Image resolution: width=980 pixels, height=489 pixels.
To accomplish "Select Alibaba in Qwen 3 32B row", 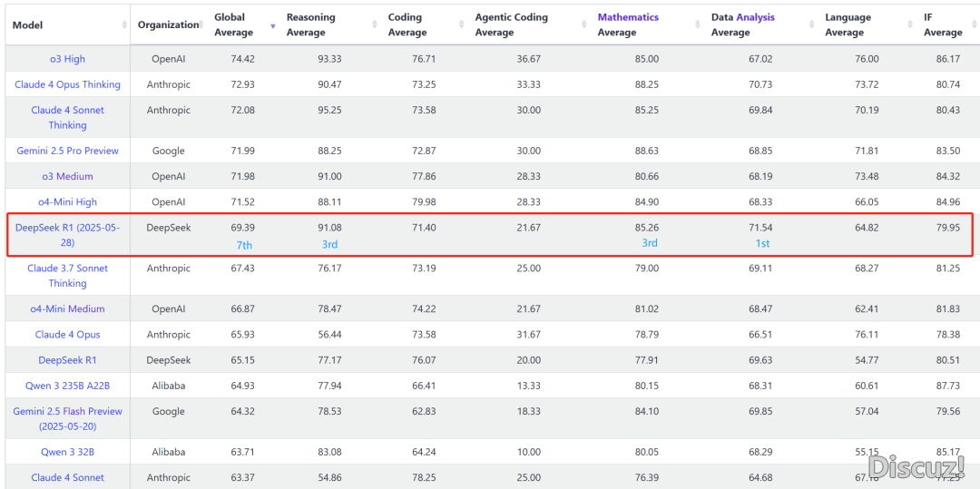I will 168,452.
